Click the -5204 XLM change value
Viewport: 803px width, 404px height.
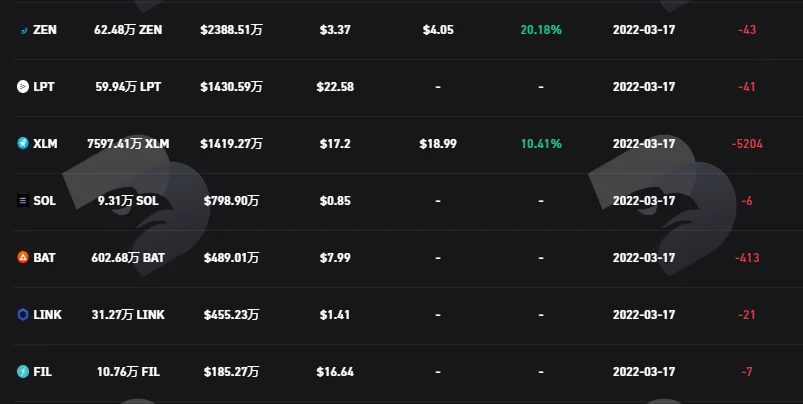[747, 144]
